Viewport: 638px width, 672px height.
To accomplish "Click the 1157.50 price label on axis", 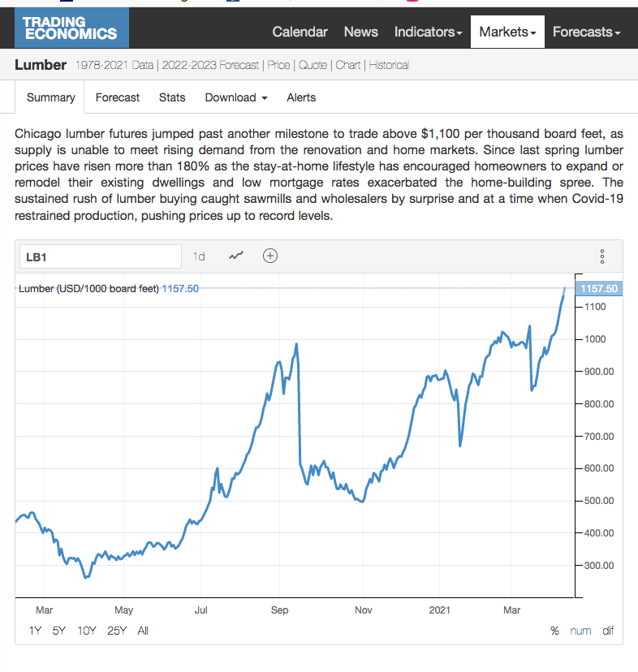I will coord(598,288).
